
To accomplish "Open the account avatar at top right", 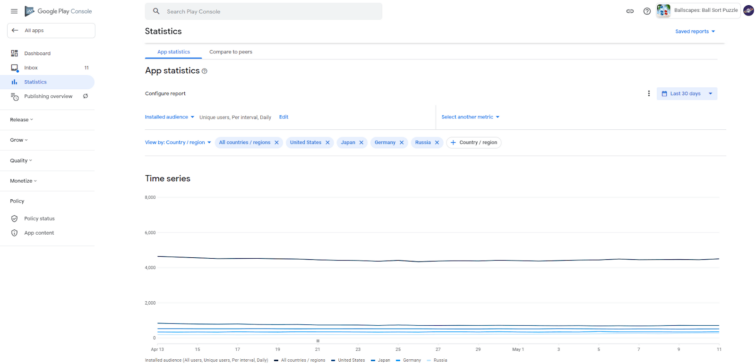I will tap(748, 11).
